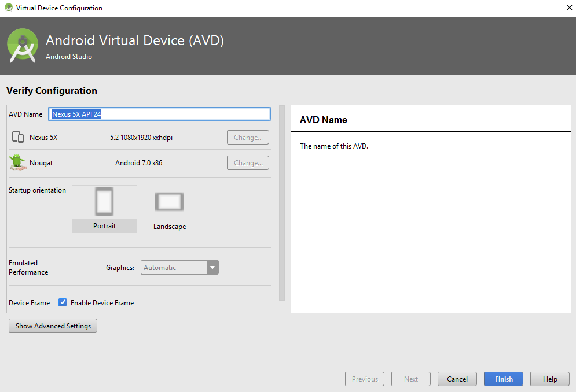This screenshot has height=392, width=576.
Task: Click the 'Android 7.0 x86' text
Action: pos(138,163)
